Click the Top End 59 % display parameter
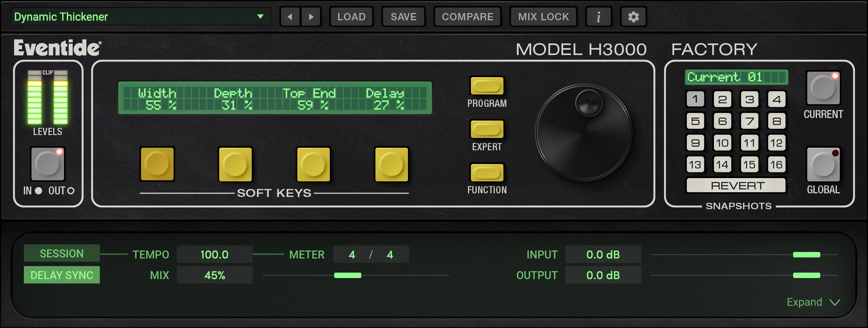The height and width of the screenshot is (328, 868). (309, 99)
